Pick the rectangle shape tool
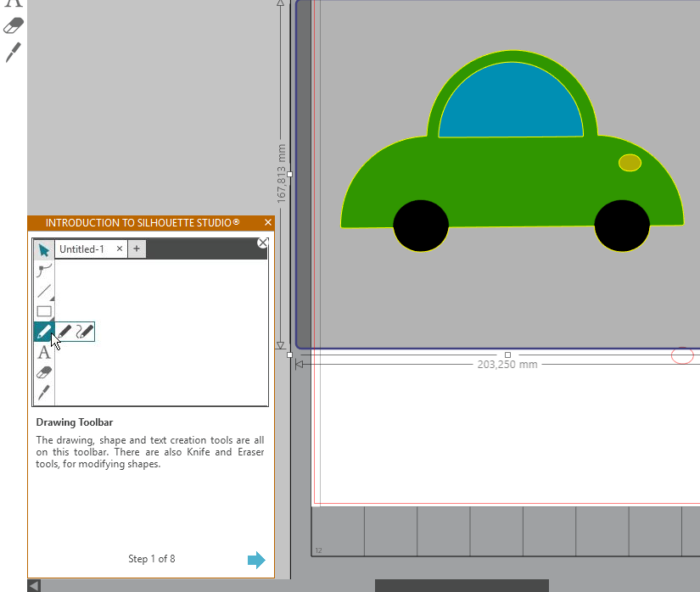 click(x=44, y=311)
